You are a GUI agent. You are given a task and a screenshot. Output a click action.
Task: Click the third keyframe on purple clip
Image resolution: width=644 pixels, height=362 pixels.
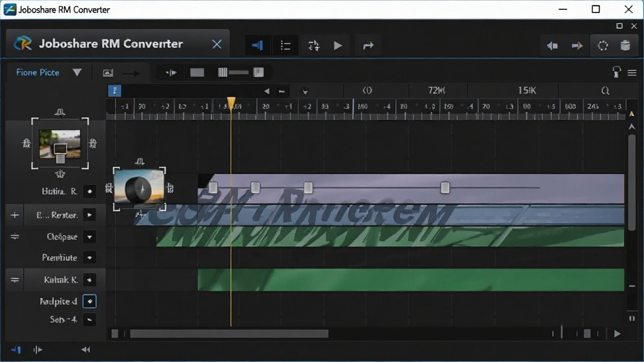tap(308, 188)
